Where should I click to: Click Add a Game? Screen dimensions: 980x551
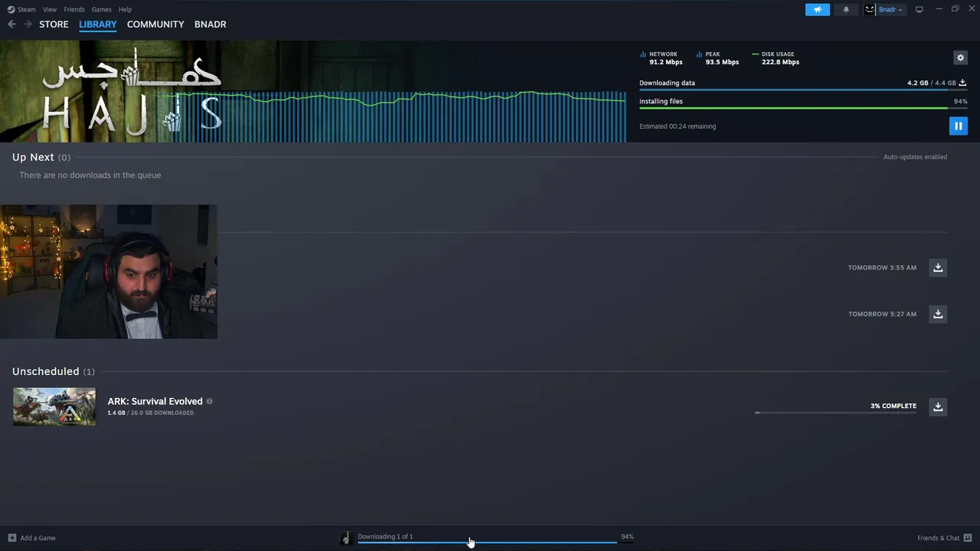[x=38, y=538]
